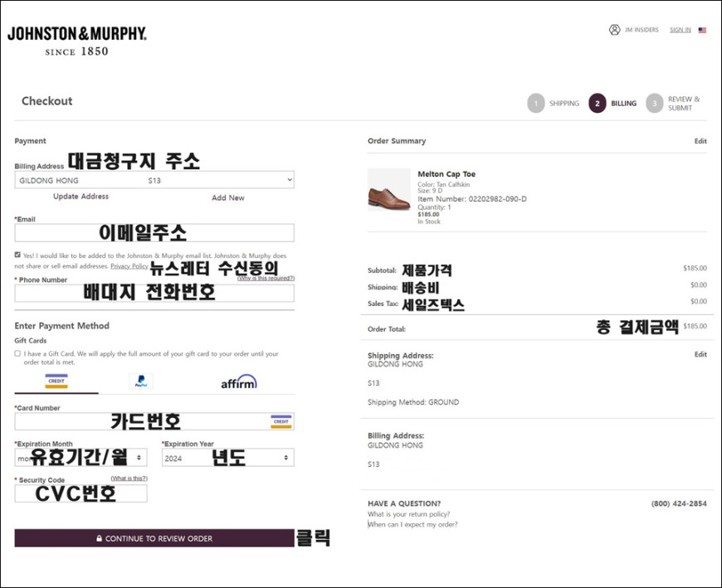Click Shipping Method: GROUND text
The width and height of the screenshot is (722, 588).
413,402
